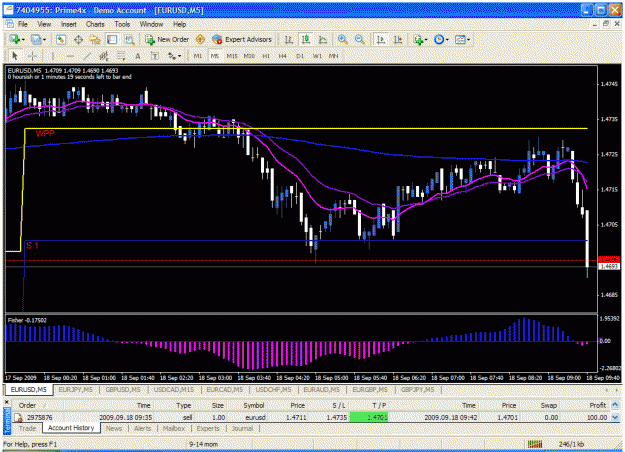The image size is (625, 452).
Task: Select the Vertical Line drawing tool
Action: [53, 56]
